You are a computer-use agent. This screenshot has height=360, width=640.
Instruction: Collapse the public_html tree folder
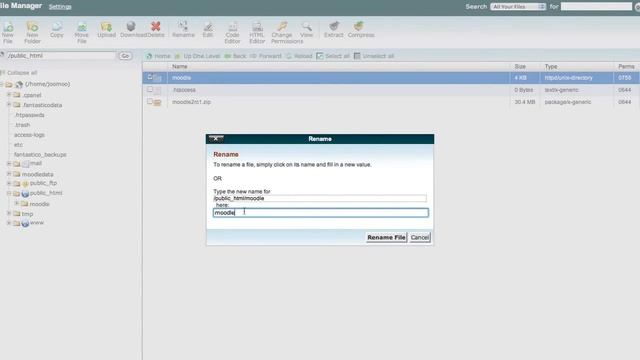(9, 193)
